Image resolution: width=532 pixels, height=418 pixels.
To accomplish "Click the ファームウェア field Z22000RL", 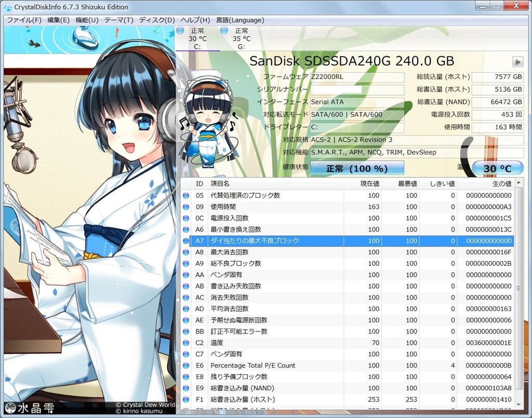I will [357, 77].
